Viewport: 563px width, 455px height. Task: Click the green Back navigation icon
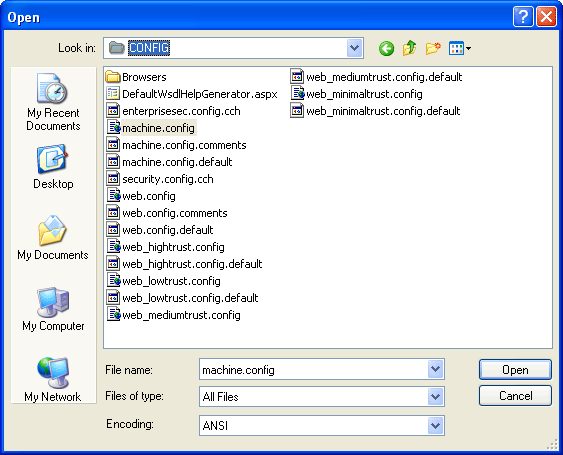[386, 48]
